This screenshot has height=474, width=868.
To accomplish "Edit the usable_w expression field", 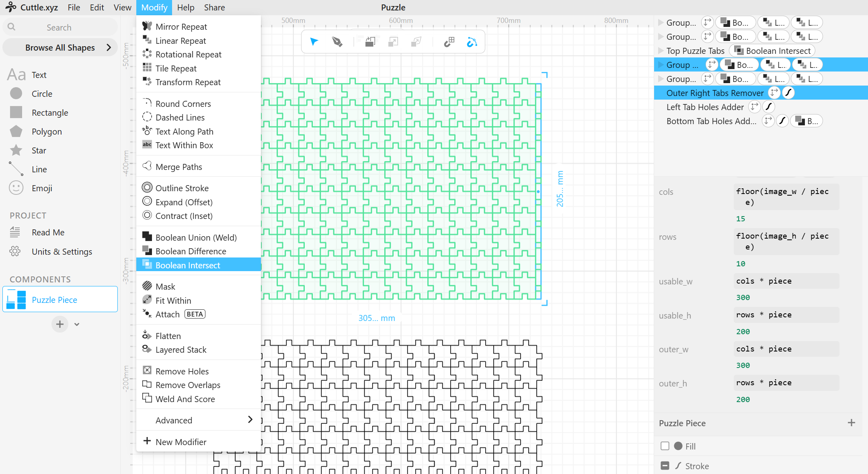I will (x=786, y=281).
